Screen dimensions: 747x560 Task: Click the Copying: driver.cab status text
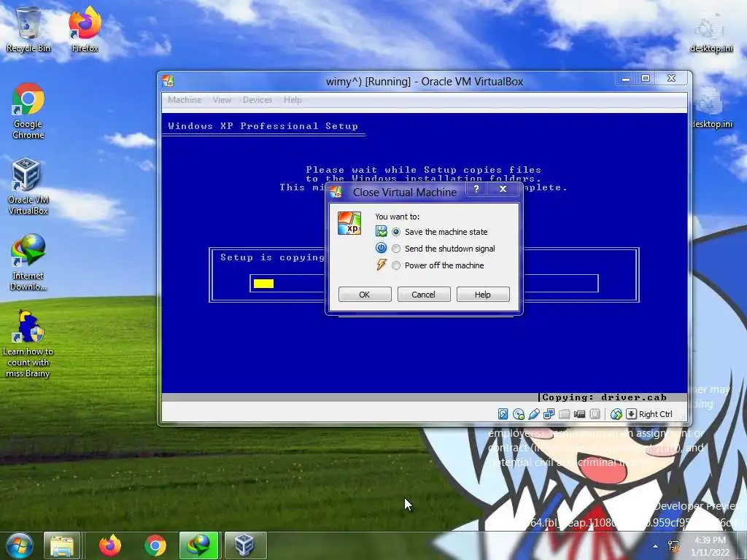pos(604,397)
